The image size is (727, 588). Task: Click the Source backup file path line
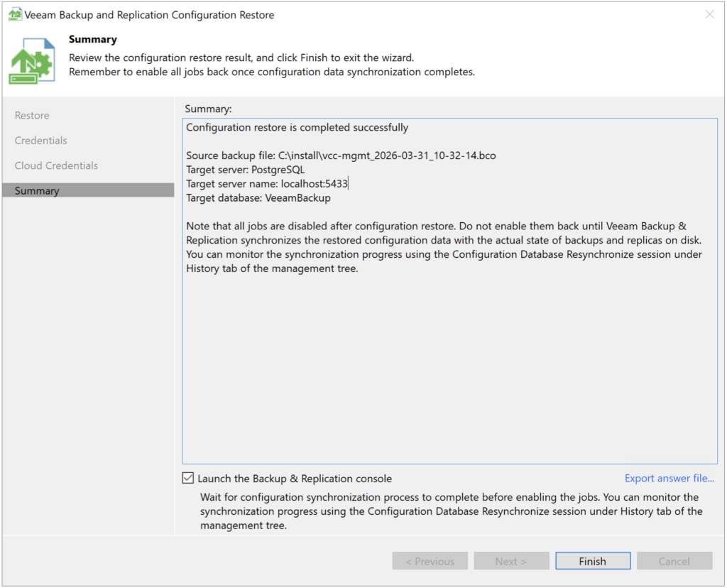pyautogui.click(x=341, y=156)
